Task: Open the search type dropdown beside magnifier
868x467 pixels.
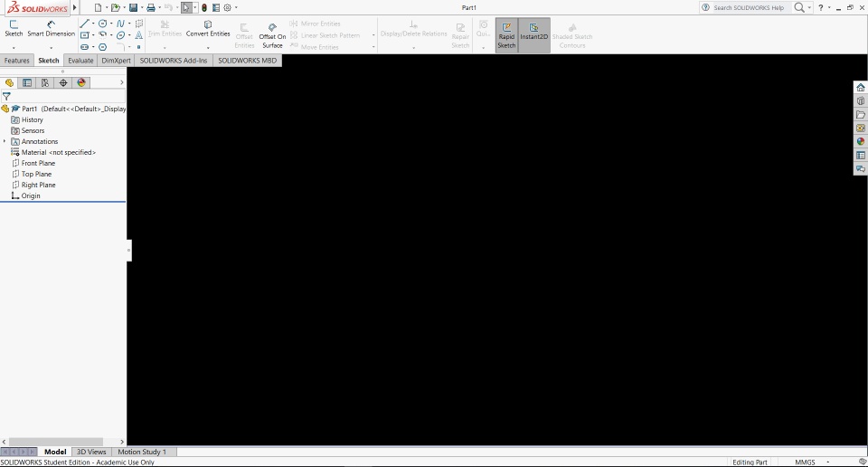Action: 808,8
